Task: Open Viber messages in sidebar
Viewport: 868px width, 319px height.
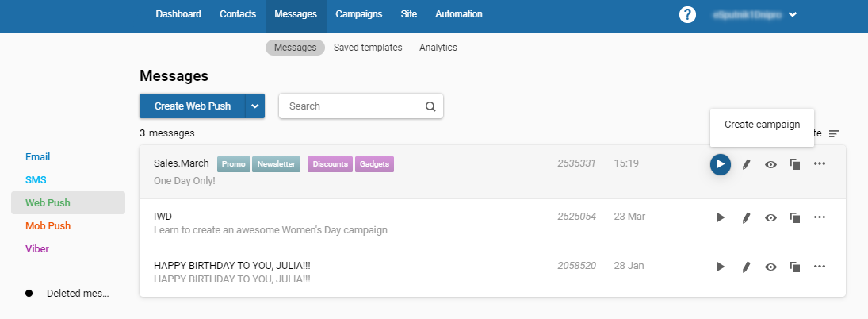Action: tap(37, 248)
